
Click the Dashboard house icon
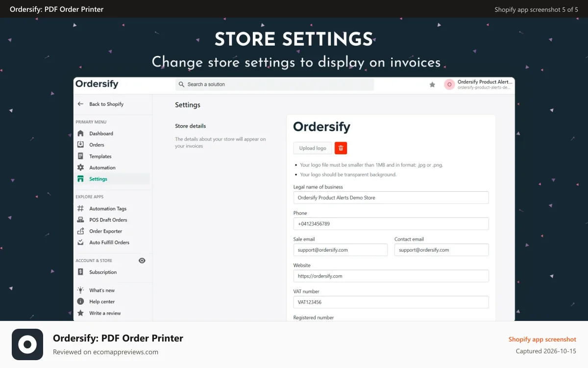point(80,133)
